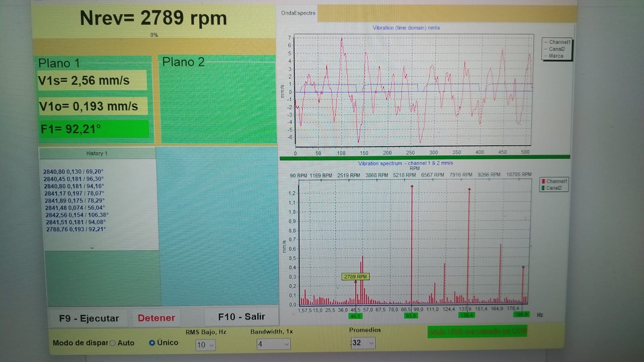Select history row 2840,45 0,181 / 96,30°
Screen dimensions: 644x362
point(73,179)
